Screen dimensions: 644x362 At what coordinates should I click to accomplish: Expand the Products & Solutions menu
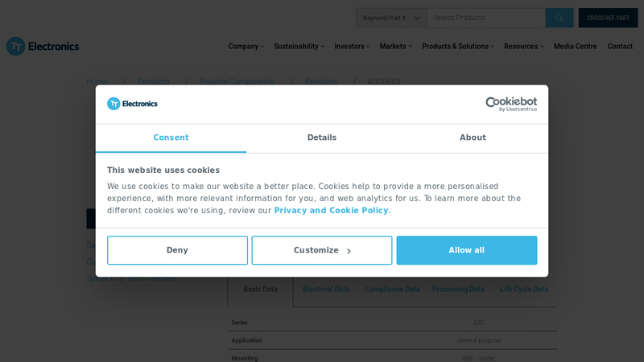(x=458, y=47)
